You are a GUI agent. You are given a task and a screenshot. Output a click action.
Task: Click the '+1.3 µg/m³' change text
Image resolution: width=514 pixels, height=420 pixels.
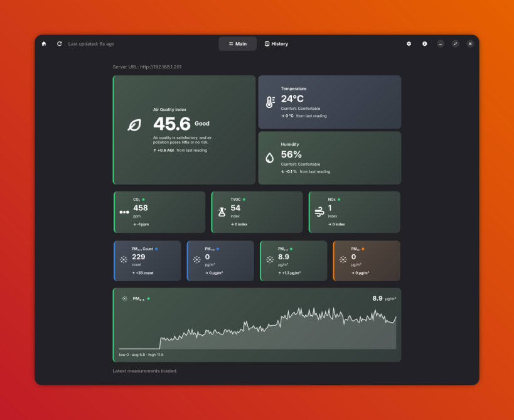pos(289,273)
